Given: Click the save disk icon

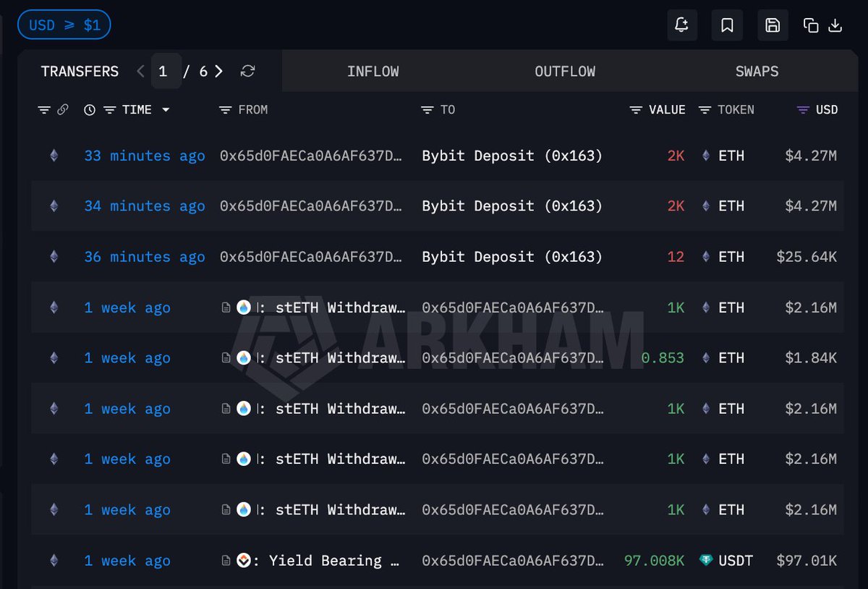Looking at the screenshot, I should (x=773, y=25).
